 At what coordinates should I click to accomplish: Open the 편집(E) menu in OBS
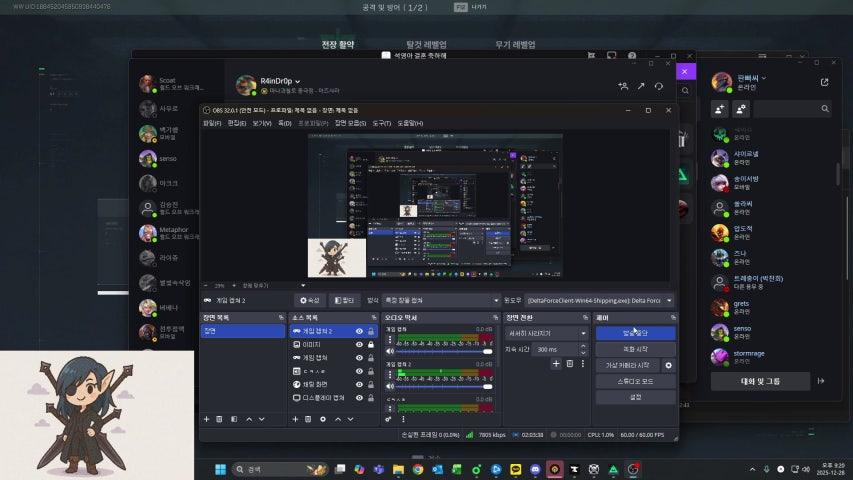[237, 124]
